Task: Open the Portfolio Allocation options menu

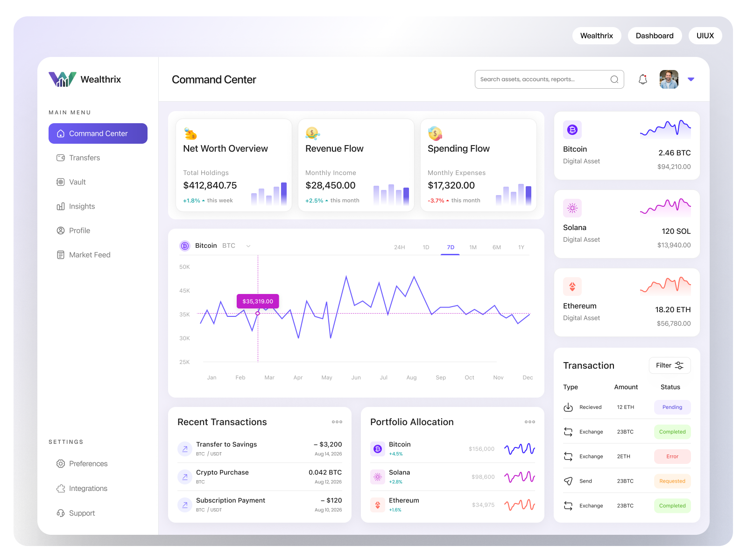Action: coord(529,421)
